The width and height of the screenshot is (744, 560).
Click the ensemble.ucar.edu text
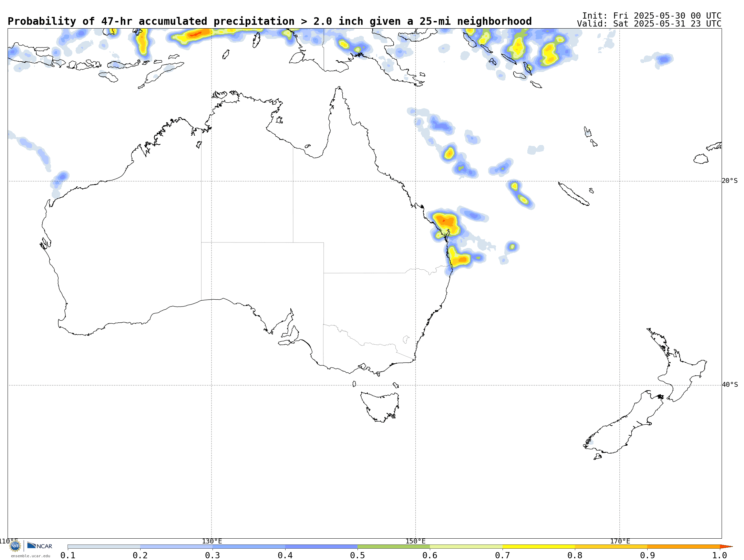pyautogui.click(x=30, y=556)
